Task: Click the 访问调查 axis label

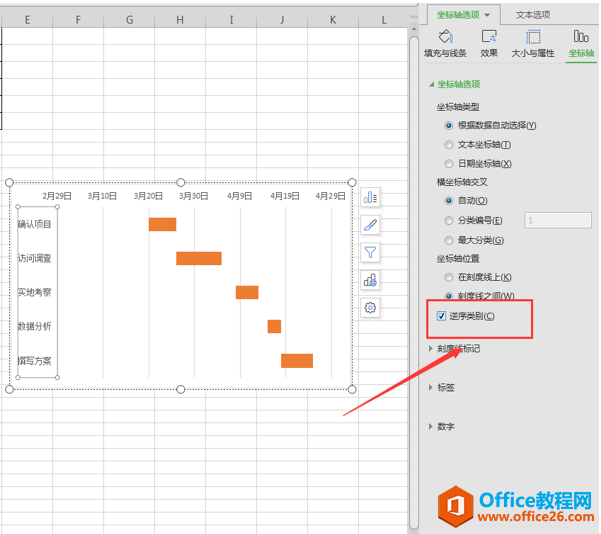Action: point(35,258)
